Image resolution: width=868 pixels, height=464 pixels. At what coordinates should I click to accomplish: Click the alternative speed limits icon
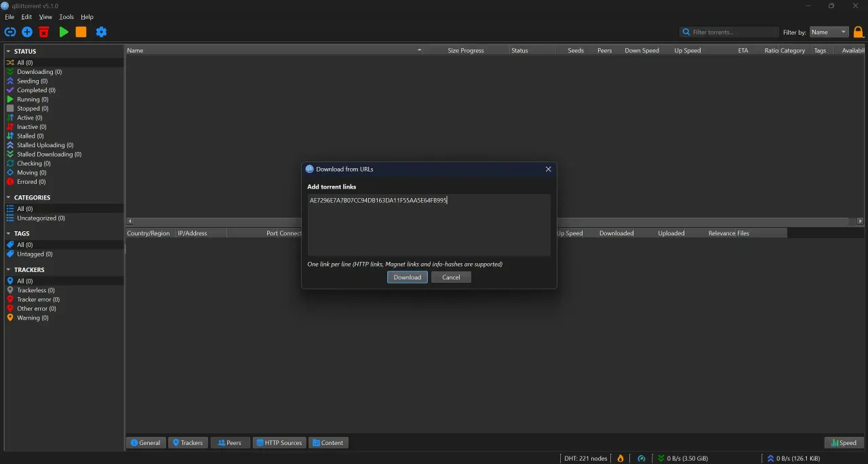coord(642,459)
